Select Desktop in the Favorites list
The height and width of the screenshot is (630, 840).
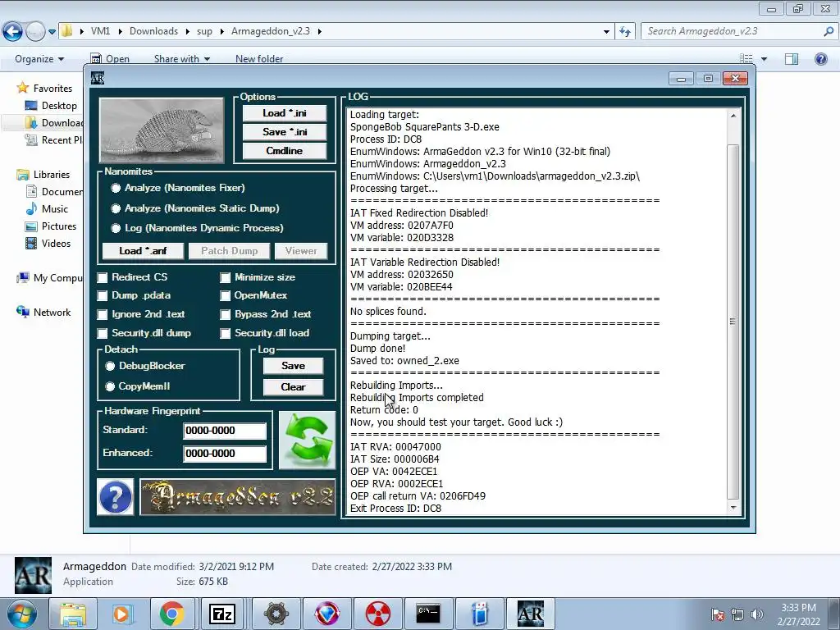53,106
